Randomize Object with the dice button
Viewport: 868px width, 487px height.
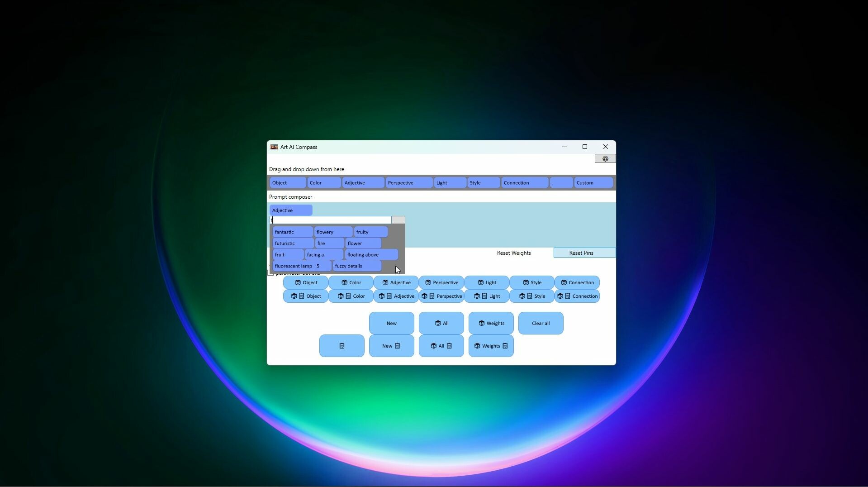(305, 282)
